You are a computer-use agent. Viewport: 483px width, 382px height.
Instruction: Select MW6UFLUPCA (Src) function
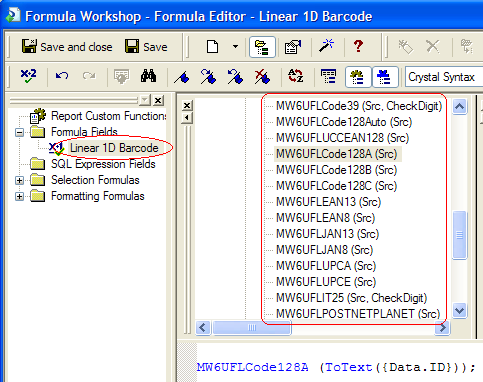(326, 266)
